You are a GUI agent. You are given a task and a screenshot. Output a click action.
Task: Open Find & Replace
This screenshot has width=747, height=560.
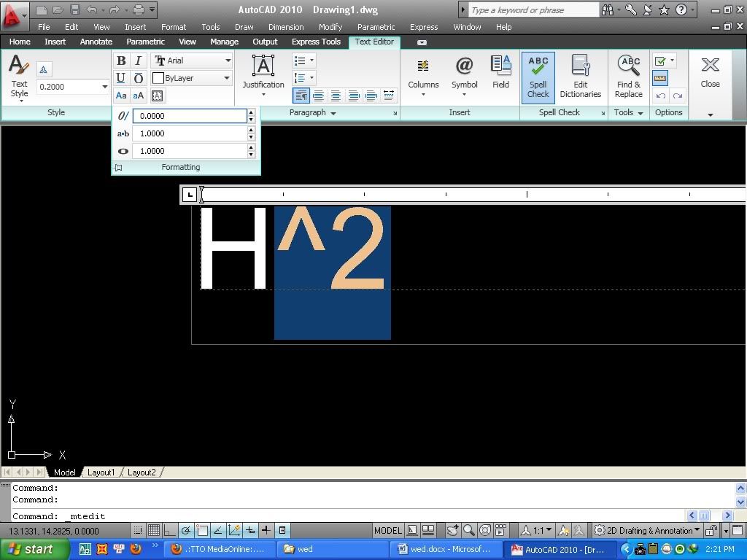click(629, 77)
